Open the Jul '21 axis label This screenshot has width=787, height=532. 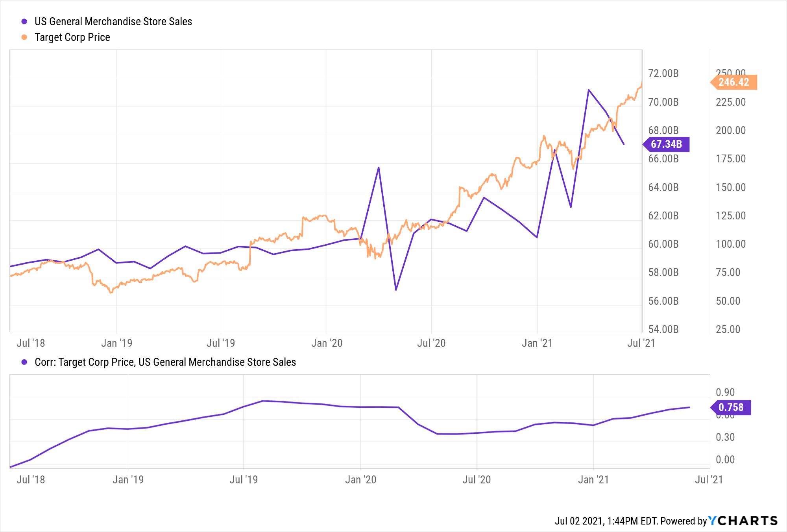pos(641,342)
